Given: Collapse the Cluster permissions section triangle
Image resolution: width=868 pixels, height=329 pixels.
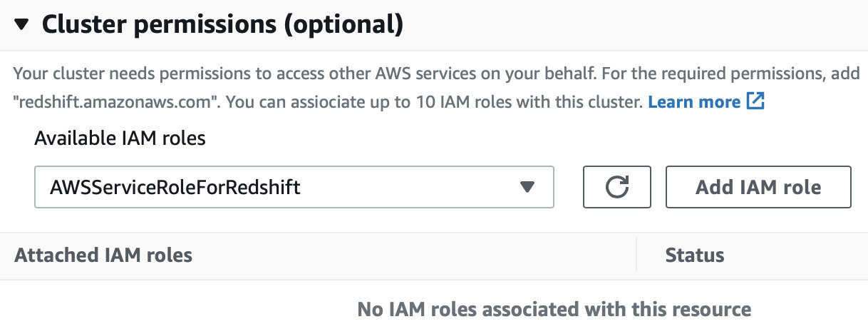Looking at the screenshot, I should tap(22, 24).
